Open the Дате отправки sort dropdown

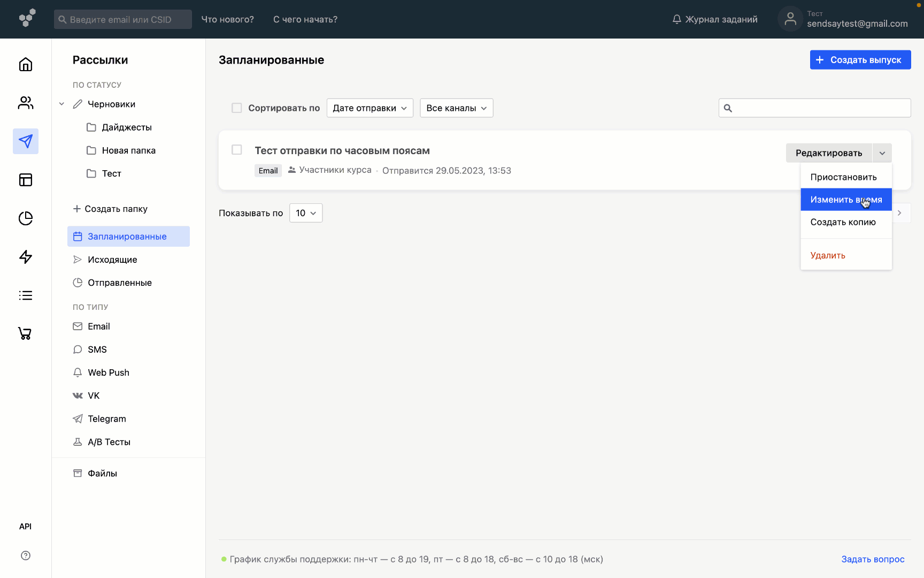pos(369,108)
